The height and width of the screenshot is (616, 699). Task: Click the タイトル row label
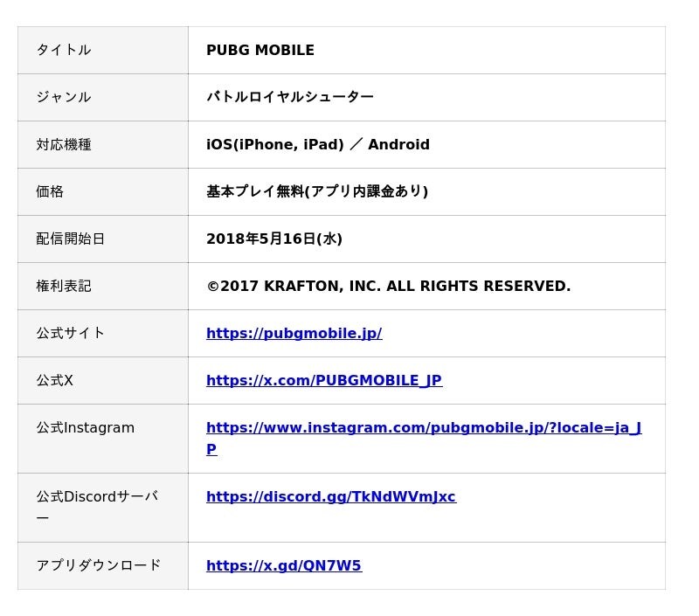tap(63, 50)
